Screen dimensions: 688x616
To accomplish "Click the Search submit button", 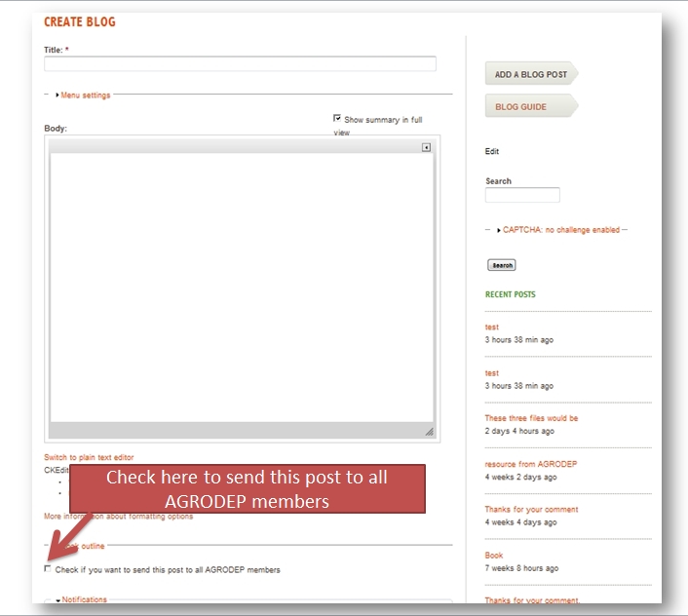I will (x=502, y=265).
